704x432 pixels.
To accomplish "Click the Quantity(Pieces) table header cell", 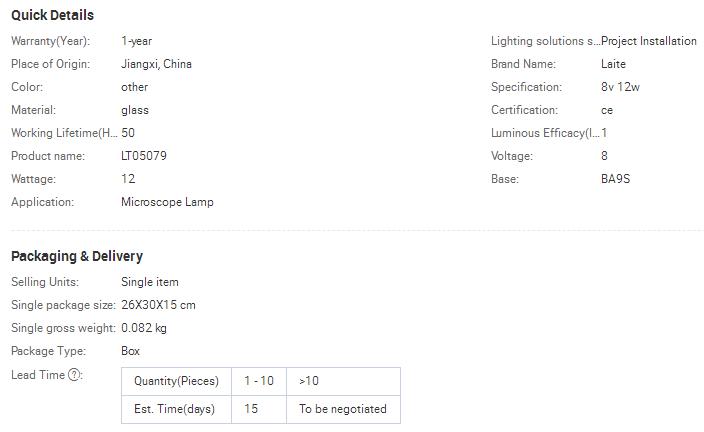I will point(176,381).
